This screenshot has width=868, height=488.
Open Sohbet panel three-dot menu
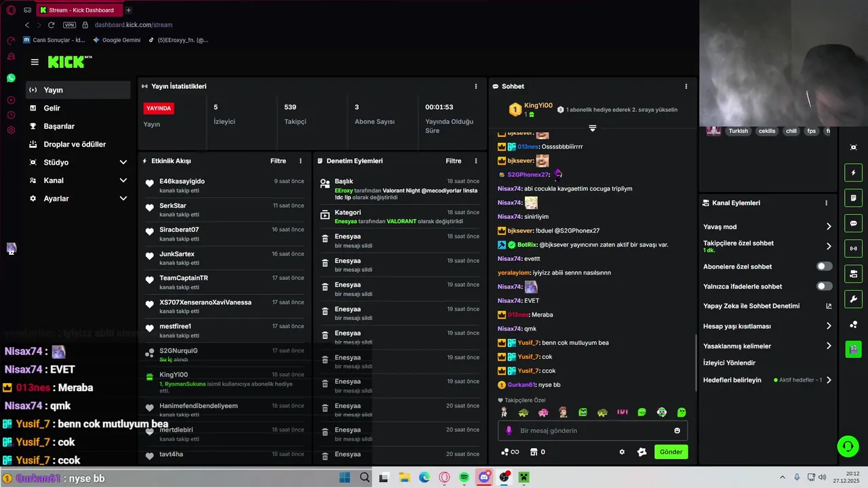click(x=686, y=86)
